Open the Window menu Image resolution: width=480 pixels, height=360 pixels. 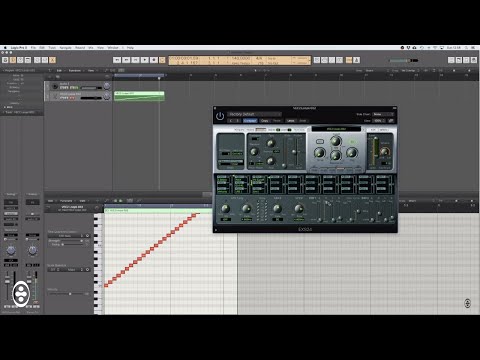(x=113, y=48)
